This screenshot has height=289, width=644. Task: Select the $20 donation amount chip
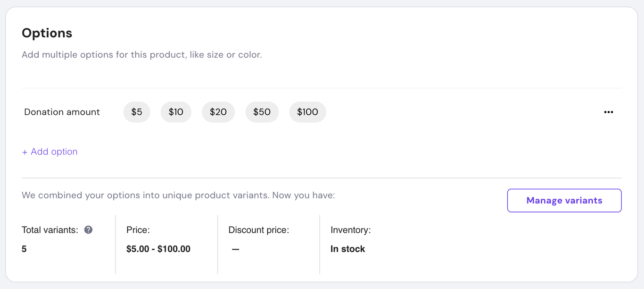218,112
